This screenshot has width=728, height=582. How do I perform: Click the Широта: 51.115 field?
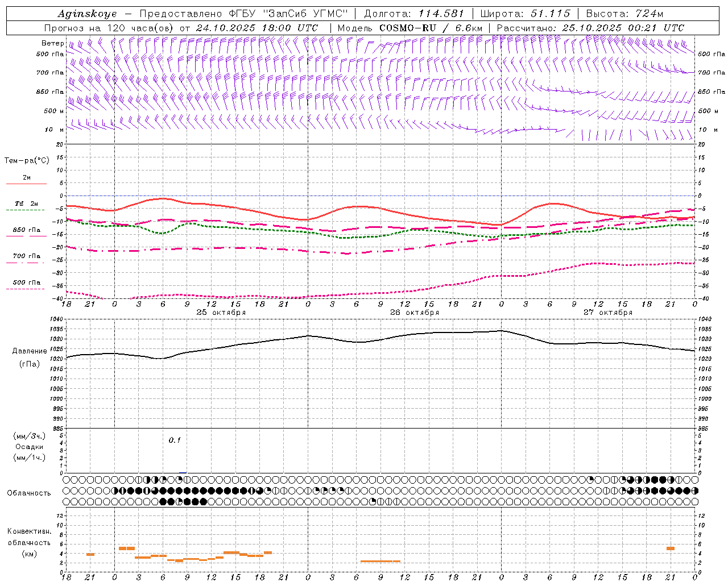pyautogui.click(x=525, y=14)
